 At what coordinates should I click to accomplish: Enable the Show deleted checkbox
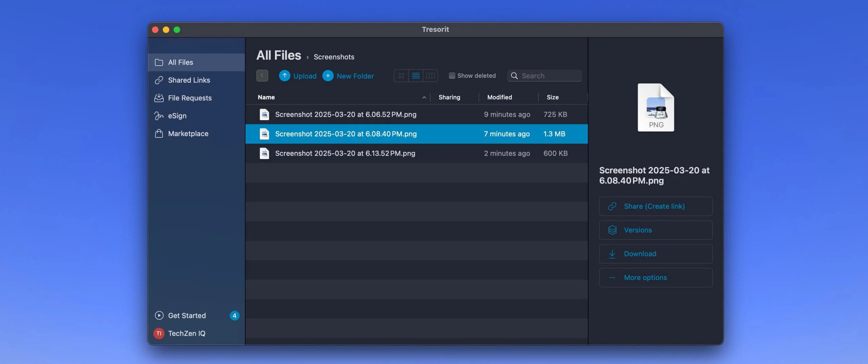[452, 76]
